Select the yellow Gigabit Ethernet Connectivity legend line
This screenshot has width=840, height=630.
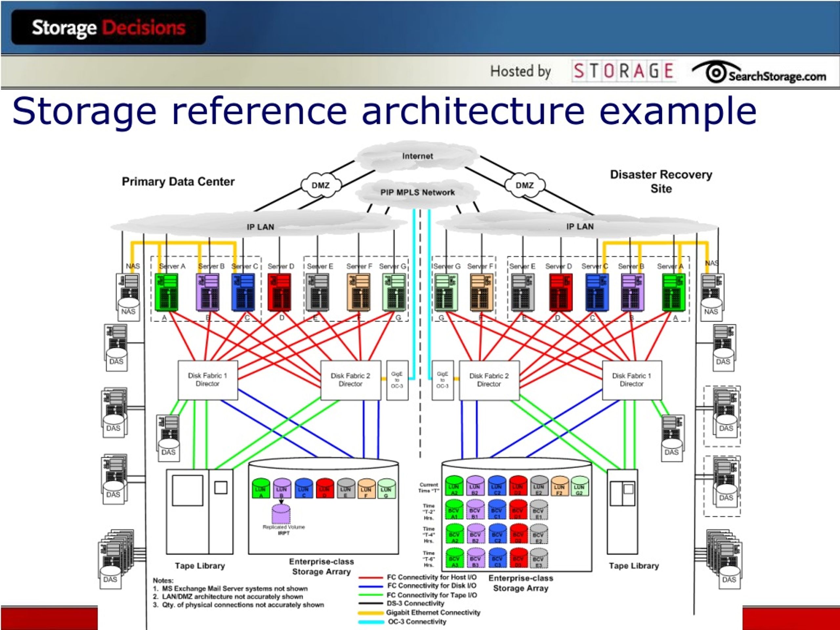click(371, 613)
